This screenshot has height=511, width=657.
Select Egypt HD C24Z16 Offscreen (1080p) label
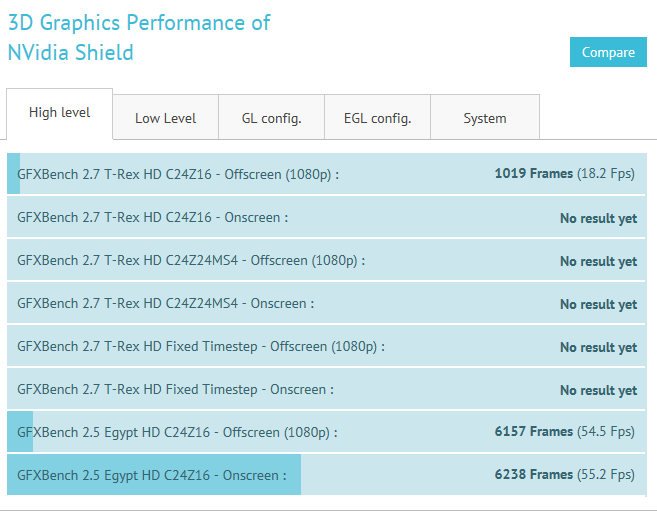coord(177,432)
